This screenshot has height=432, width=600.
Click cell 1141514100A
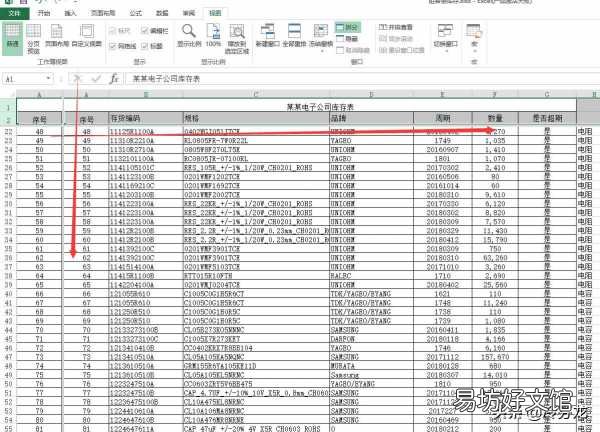pyautogui.click(x=146, y=267)
